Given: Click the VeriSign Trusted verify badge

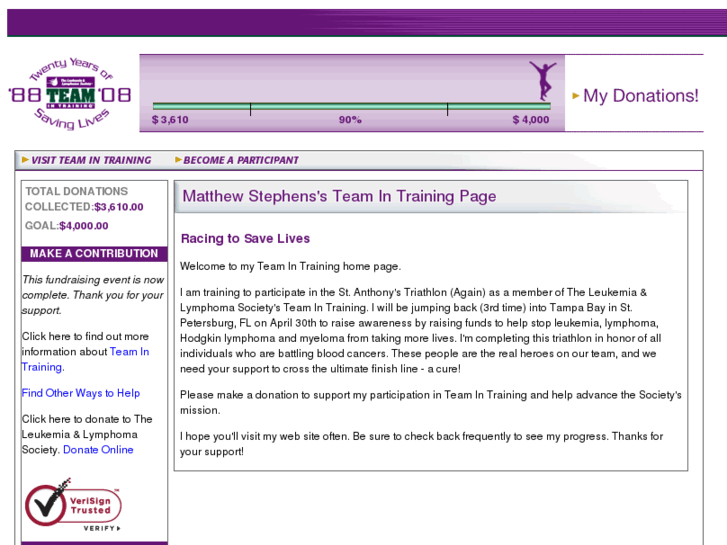Looking at the screenshot, I should point(73,505).
